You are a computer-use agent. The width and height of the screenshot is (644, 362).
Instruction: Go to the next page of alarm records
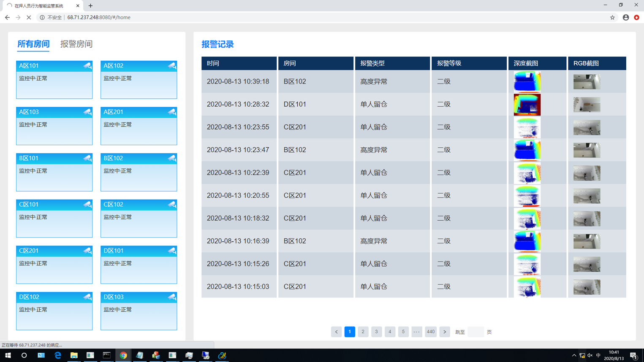point(444,332)
